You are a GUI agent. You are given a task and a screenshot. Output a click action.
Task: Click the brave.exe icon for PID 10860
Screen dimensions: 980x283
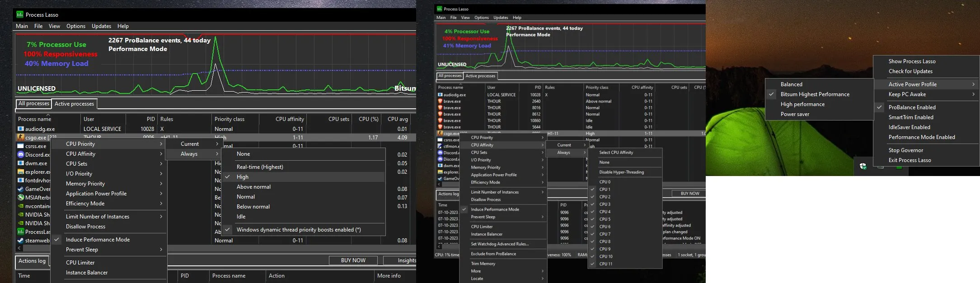[x=440, y=121]
